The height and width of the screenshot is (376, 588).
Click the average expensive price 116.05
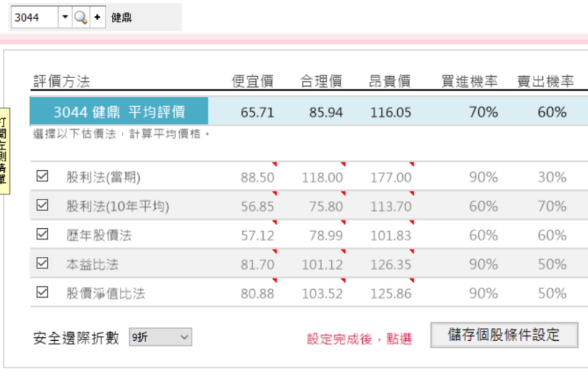[391, 112]
